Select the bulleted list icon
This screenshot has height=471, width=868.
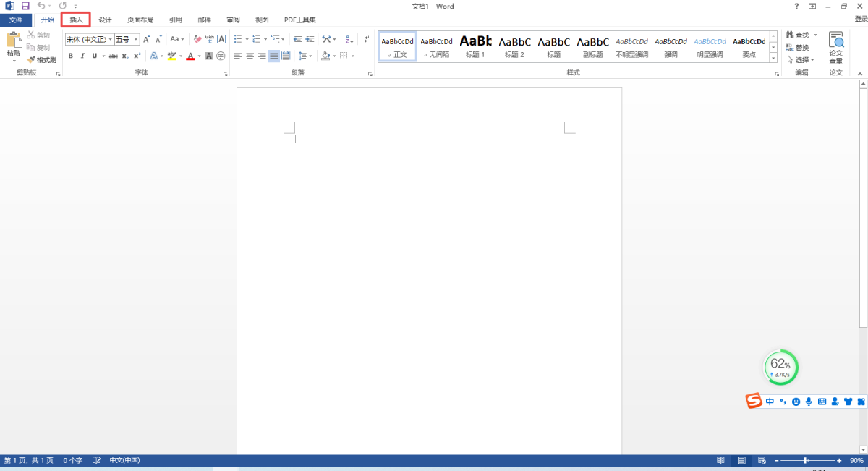[237, 39]
